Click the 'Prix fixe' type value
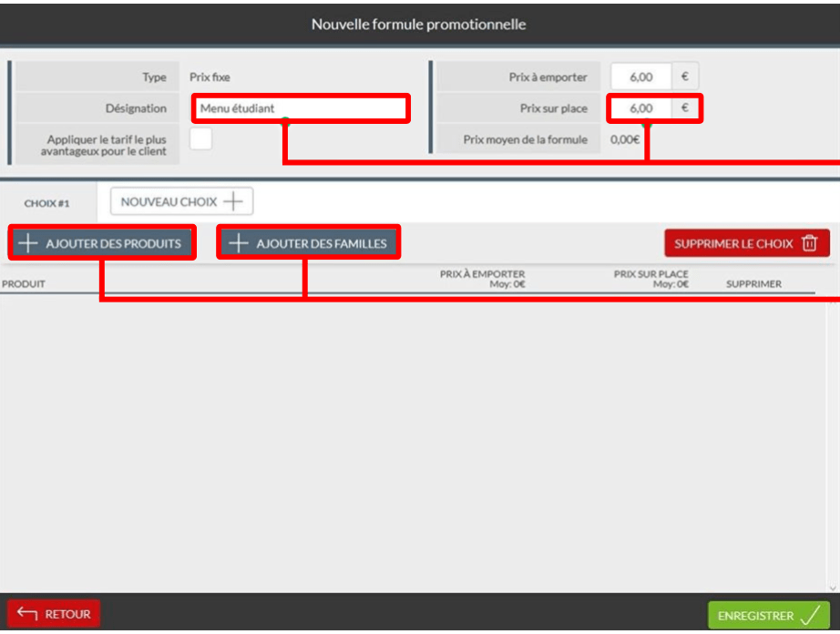Screen dimensions: 840x634 tap(210, 77)
